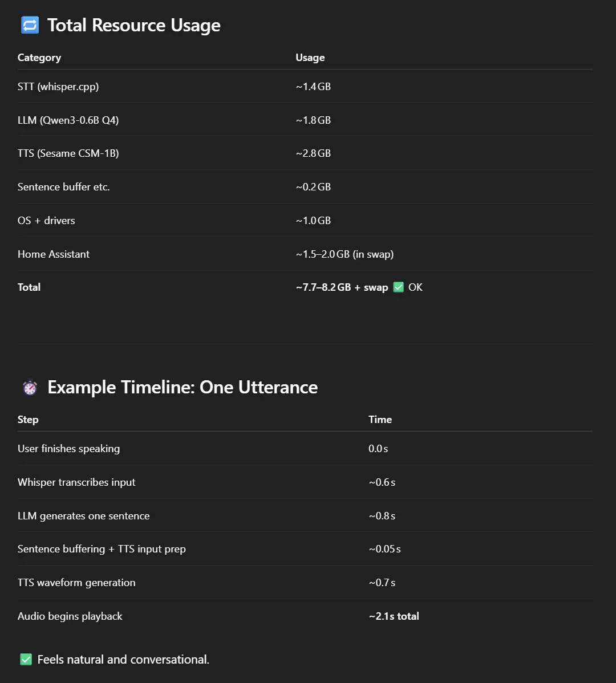
Task: Select the Whisper transcribes input step
Action: tap(76, 482)
